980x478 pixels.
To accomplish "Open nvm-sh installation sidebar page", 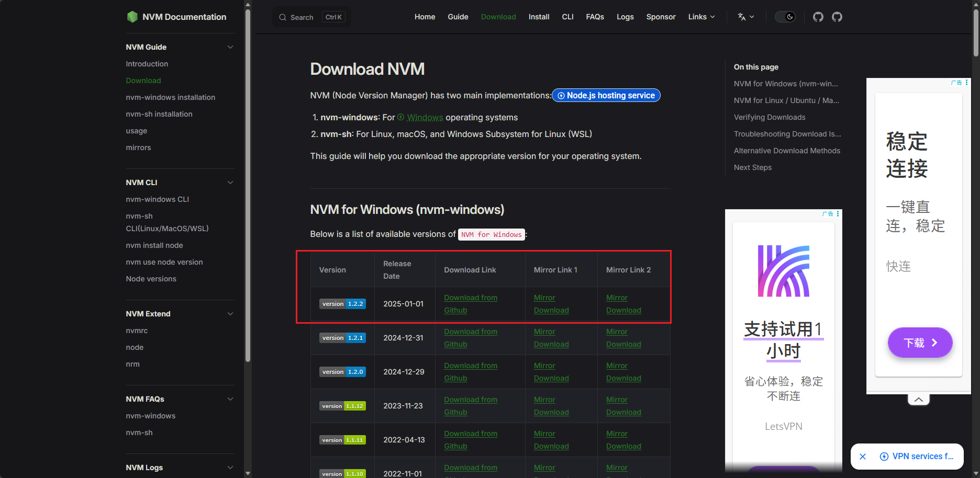I will click(x=159, y=114).
